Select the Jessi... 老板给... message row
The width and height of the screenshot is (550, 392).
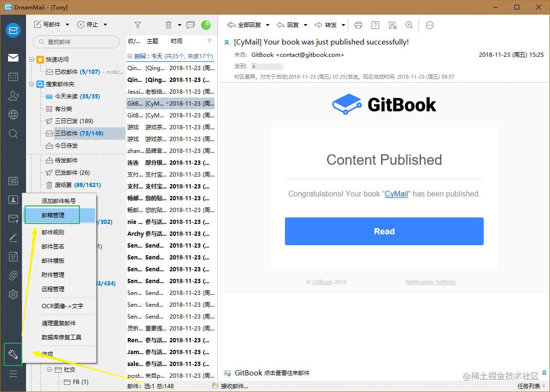170,91
